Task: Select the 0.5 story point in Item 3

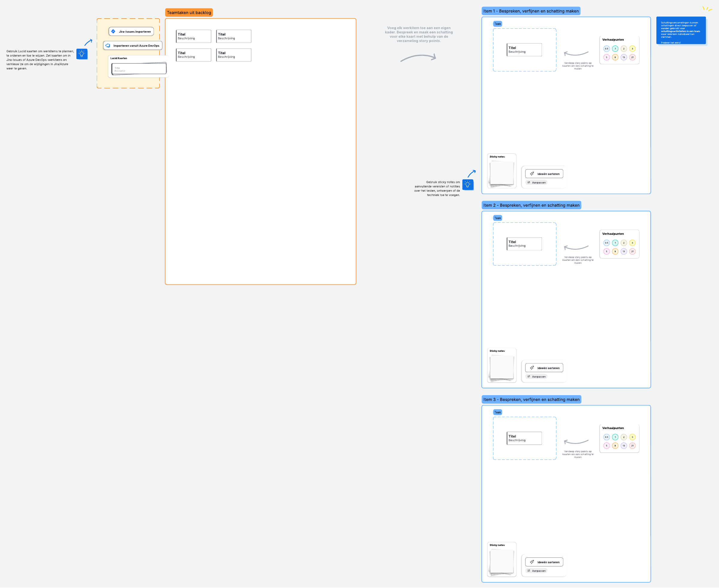Action: coord(606,437)
